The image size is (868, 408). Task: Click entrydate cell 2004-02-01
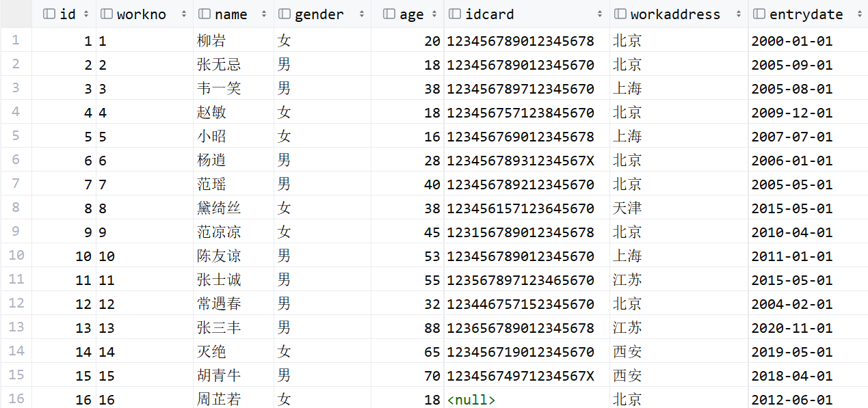pyautogui.click(x=792, y=304)
